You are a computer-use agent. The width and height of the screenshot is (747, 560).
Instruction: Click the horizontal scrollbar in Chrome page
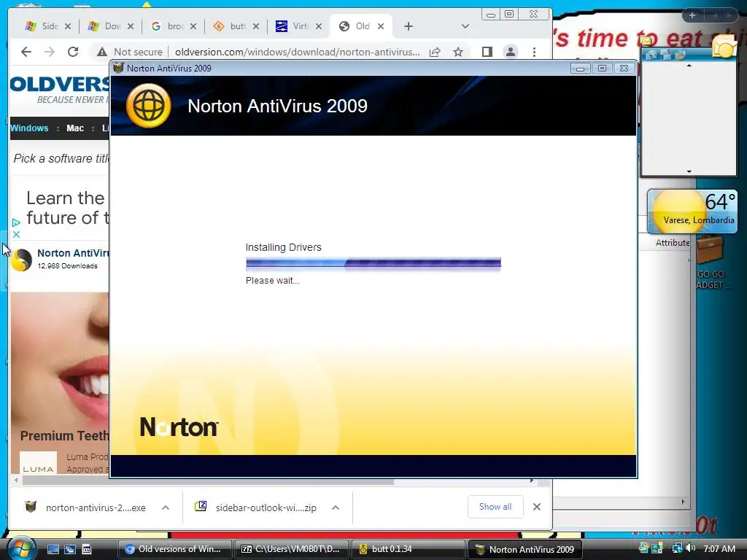click(x=208, y=481)
